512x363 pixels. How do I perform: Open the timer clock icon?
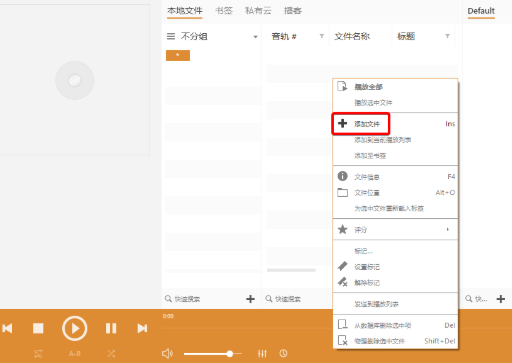[x=283, y=353]
